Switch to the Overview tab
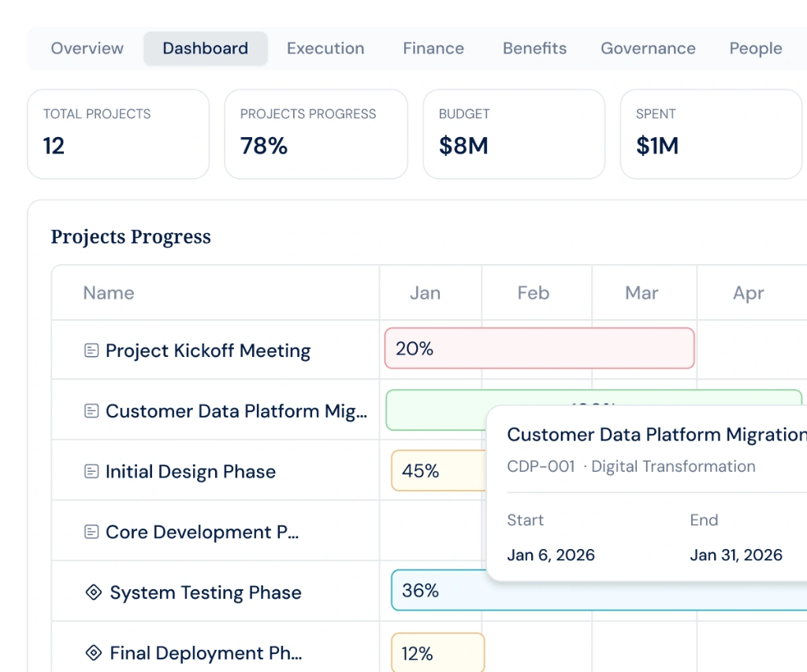 (87, 48)
